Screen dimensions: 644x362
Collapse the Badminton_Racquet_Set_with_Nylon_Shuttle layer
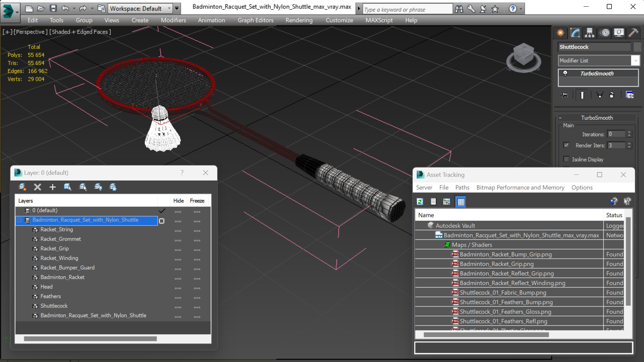tap(19, 220)
